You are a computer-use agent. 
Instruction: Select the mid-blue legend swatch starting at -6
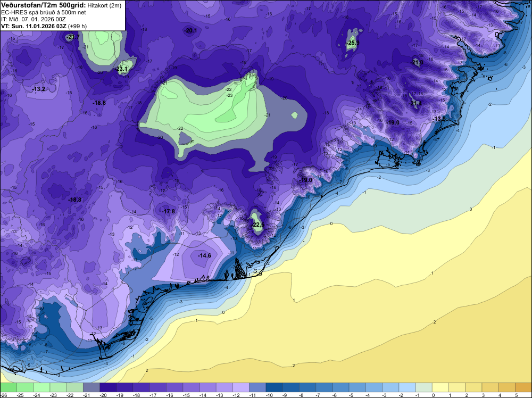click(340, 387)
